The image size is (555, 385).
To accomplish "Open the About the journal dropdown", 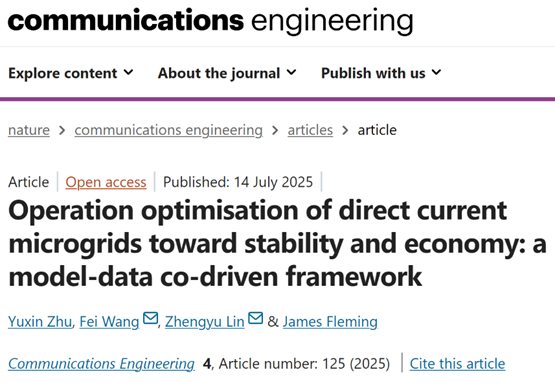I will (x=227, y=73).
